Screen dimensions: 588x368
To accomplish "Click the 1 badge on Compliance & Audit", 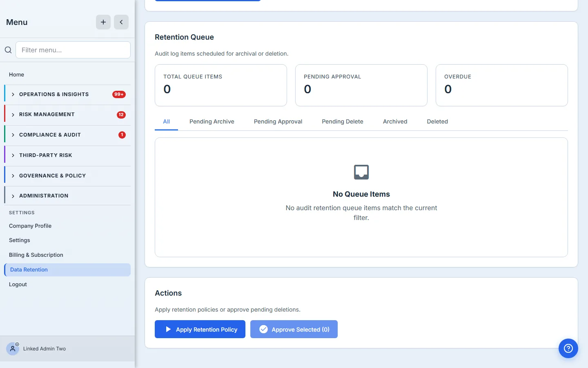I will 122,135.
